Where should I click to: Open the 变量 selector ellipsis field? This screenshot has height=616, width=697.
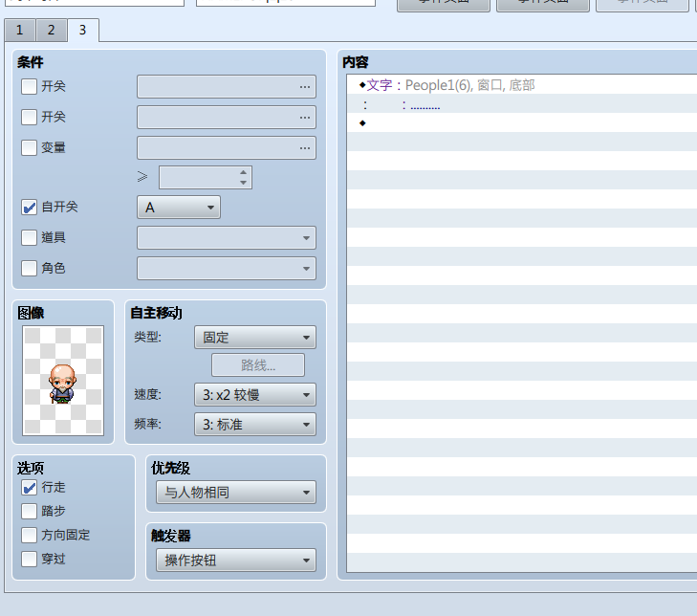pos(227,148)
